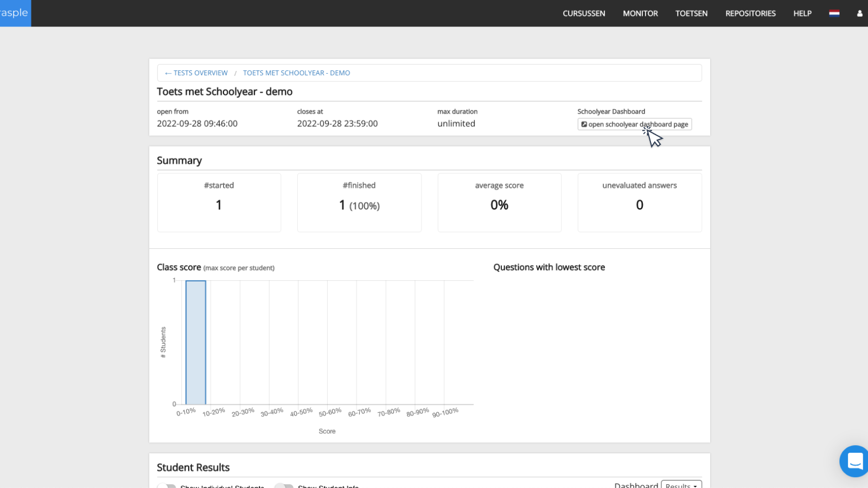
Task: Click the 'Class score' chart title
Action: pyautogui.click(x=179, y=267)
